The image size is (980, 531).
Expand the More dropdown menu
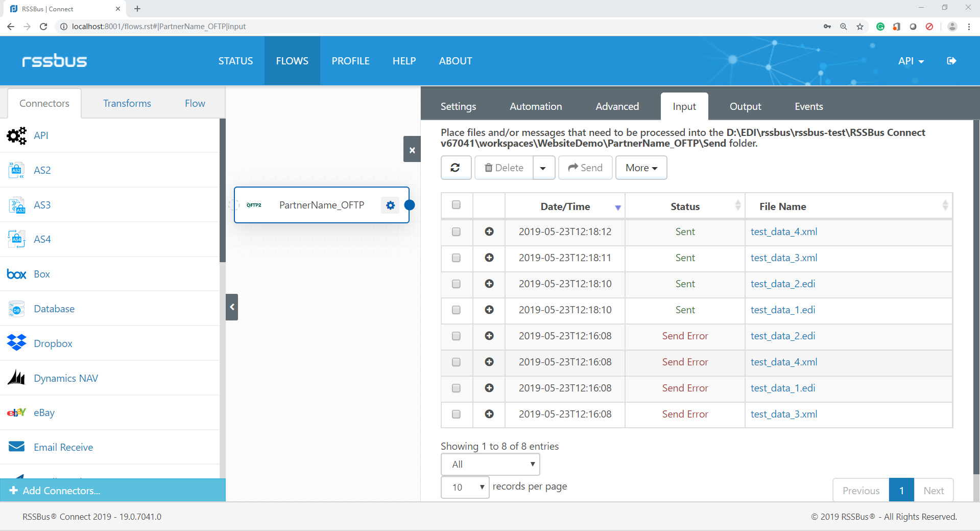coord(641,168)
